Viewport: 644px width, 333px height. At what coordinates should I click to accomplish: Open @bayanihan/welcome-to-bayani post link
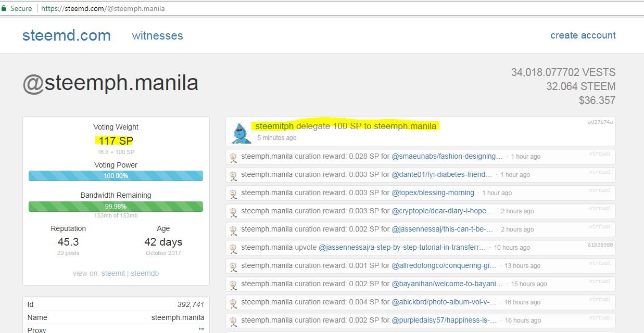(x=447, y=284)
